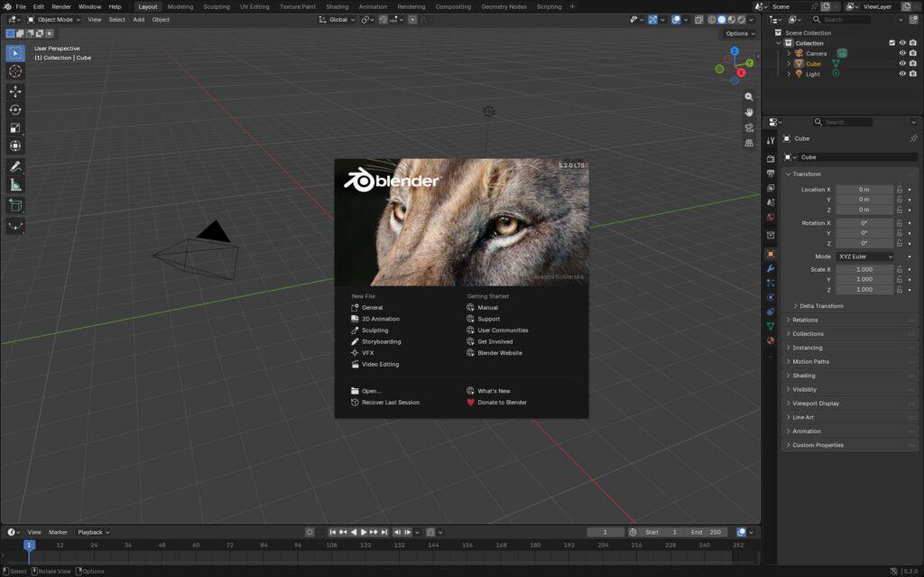Image resolution: width=924 pixels, height=577 pixels.
Task: Lock the Location X value
Action: [900, 190]
